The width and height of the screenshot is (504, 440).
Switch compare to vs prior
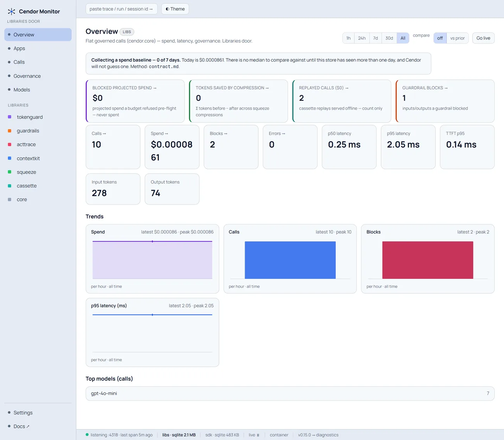[x=457, y=38]
